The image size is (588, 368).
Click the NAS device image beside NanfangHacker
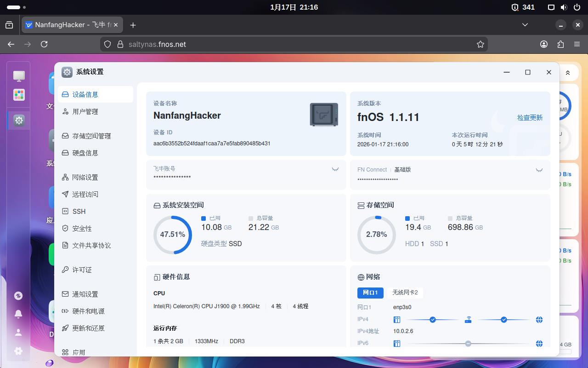(324, 115)
